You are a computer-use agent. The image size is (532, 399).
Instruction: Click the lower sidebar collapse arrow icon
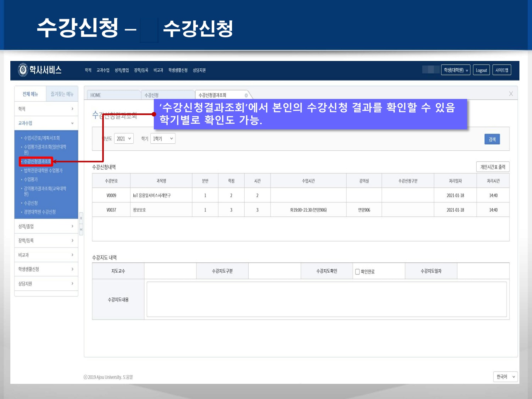(81, 230)
